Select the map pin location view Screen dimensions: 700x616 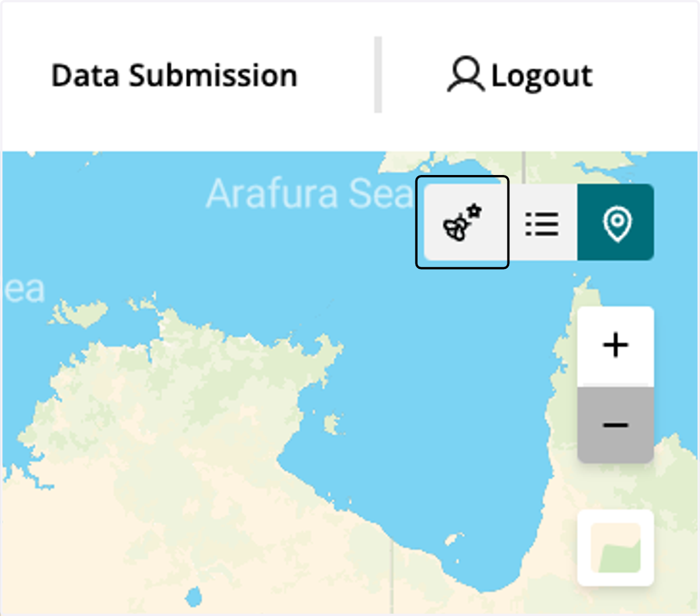(x=616, y=222)
